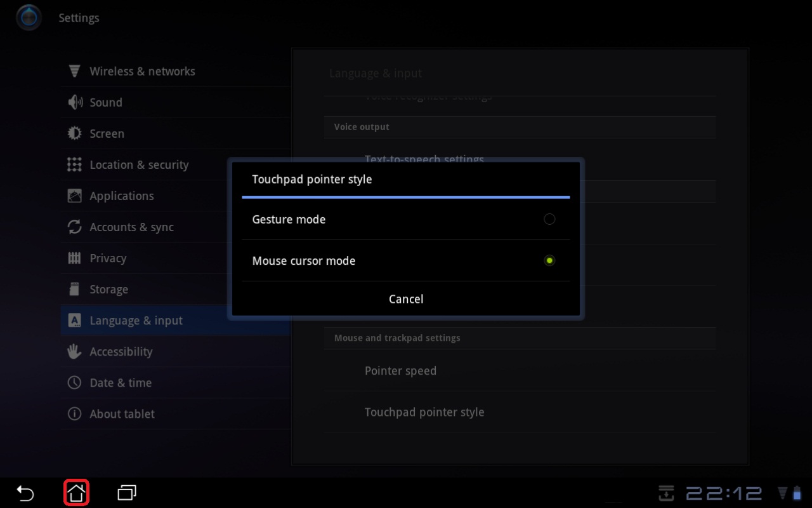Click the Accessibility hand icon
Screen dimensions: 812x508
pyautogui.click(x=74, y=351)
